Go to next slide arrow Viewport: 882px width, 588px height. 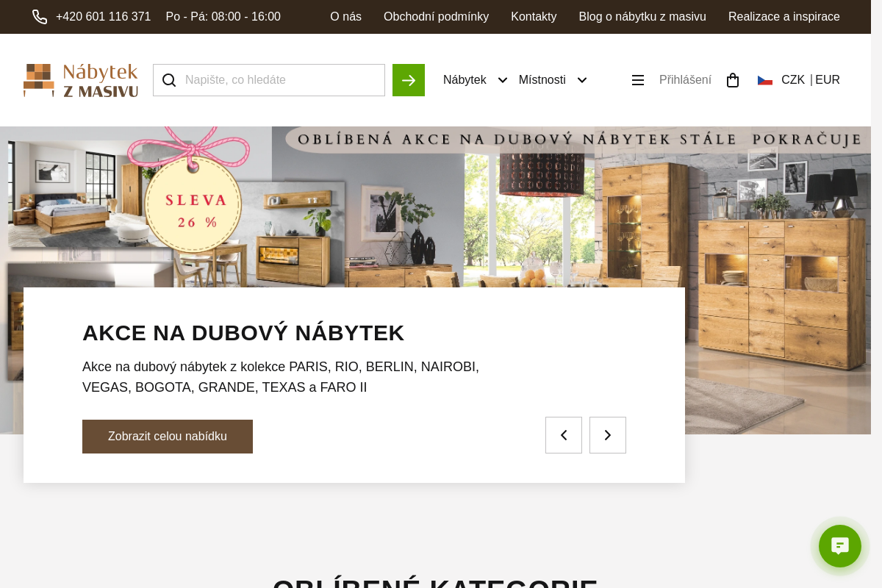[x=608, y=435]
